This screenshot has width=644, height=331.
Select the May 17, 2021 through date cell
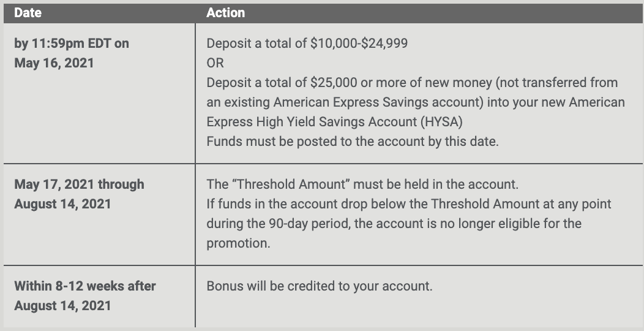pos(99,215)
